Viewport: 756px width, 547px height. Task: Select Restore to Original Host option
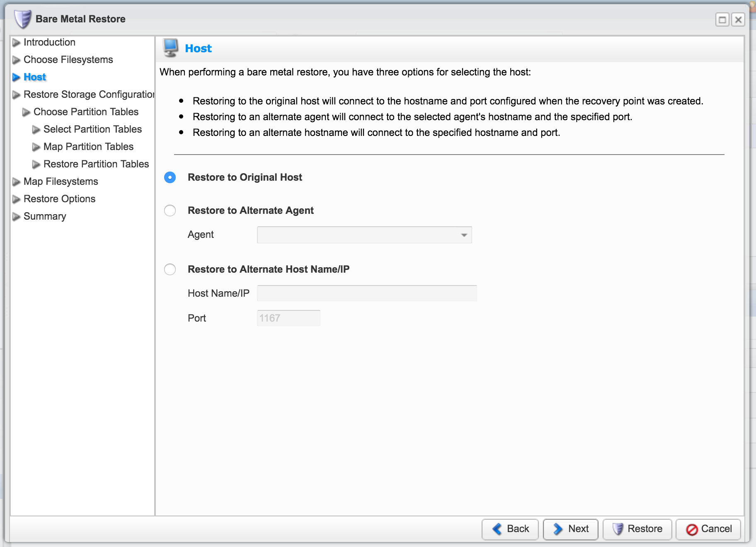pyautogui.click(x=170, y=177)
